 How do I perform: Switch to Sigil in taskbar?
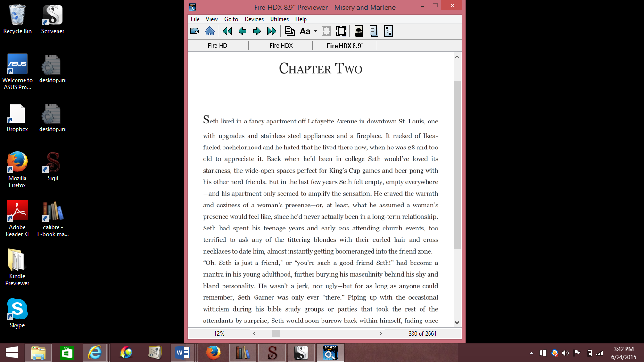(x=272, y=352)
